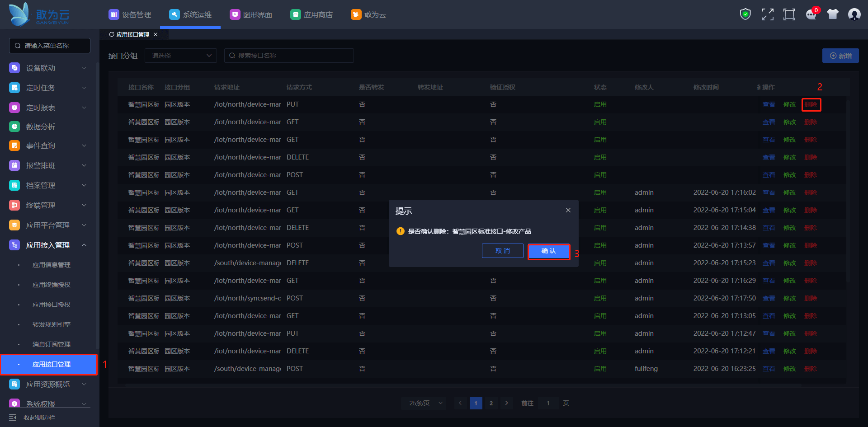Open the message notifications chat icon

(811, 14)
